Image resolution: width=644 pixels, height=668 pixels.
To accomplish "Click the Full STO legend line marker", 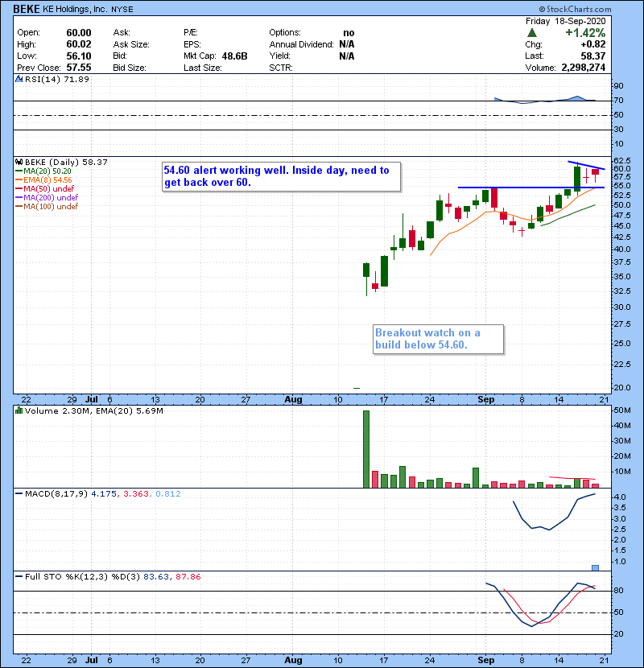I will tap(19, 577).
